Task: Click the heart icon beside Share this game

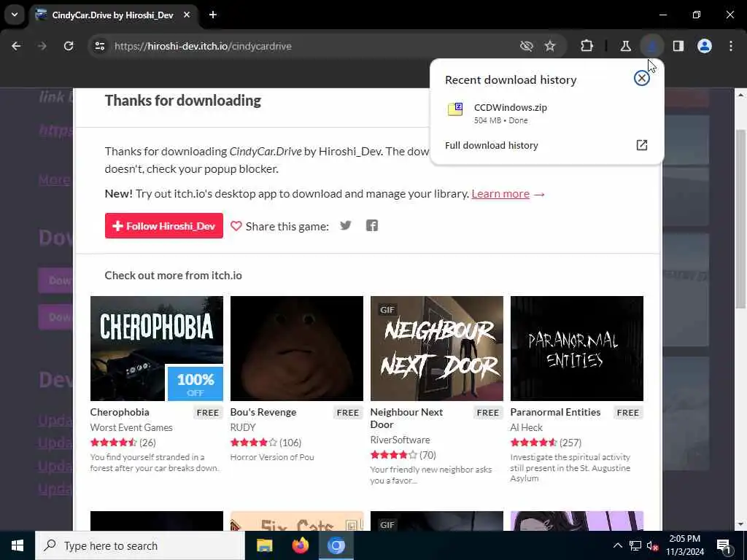Action: pos(236,226)
